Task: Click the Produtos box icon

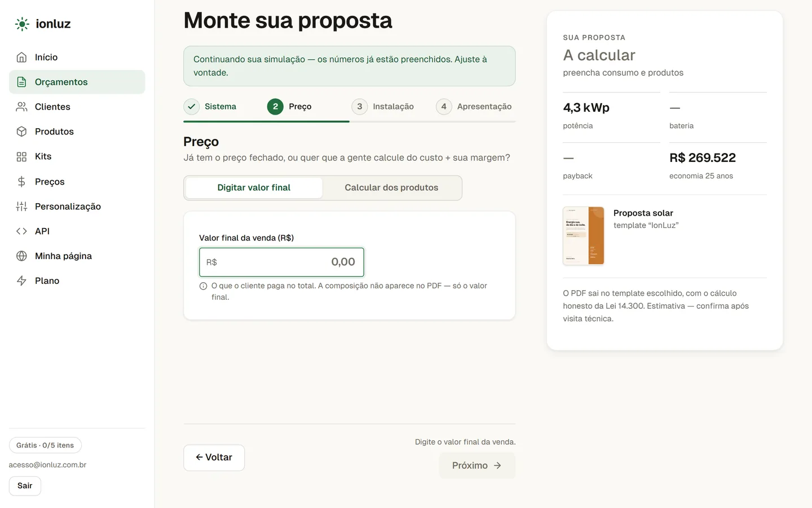Action: 21,132
